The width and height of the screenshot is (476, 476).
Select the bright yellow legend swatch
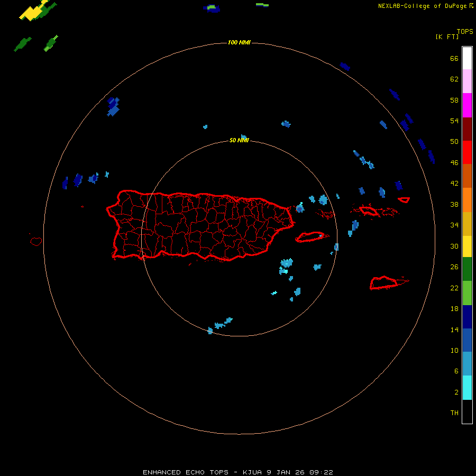(x=467, y=246)
